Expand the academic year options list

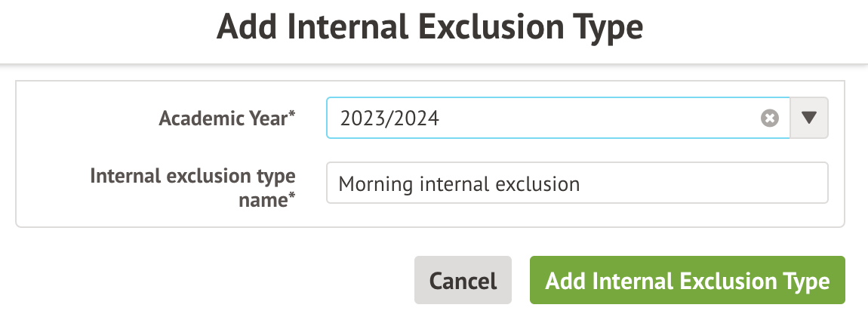click(809, 118)
